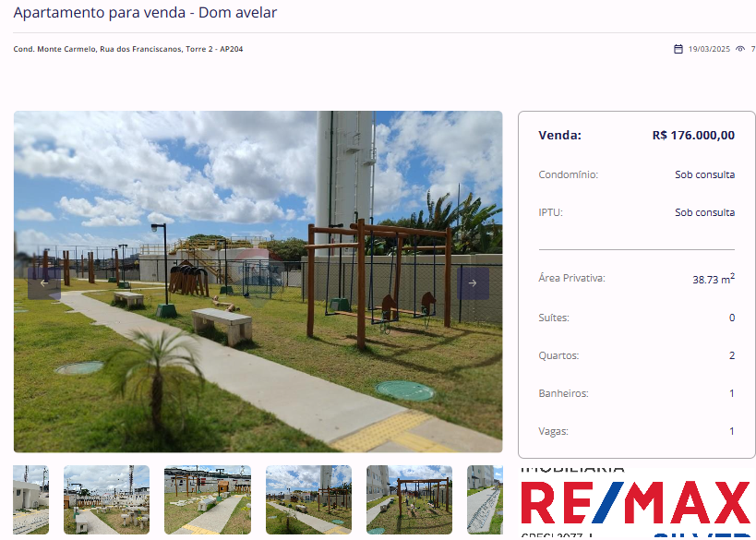The width and height of the screenshot is (756, 540).
Task: Select the picnic tables thumbnail
Action: pos(106,499)
